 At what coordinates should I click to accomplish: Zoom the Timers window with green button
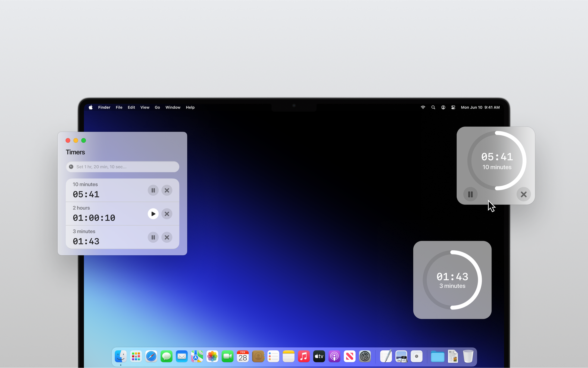(x=83, y=141)
